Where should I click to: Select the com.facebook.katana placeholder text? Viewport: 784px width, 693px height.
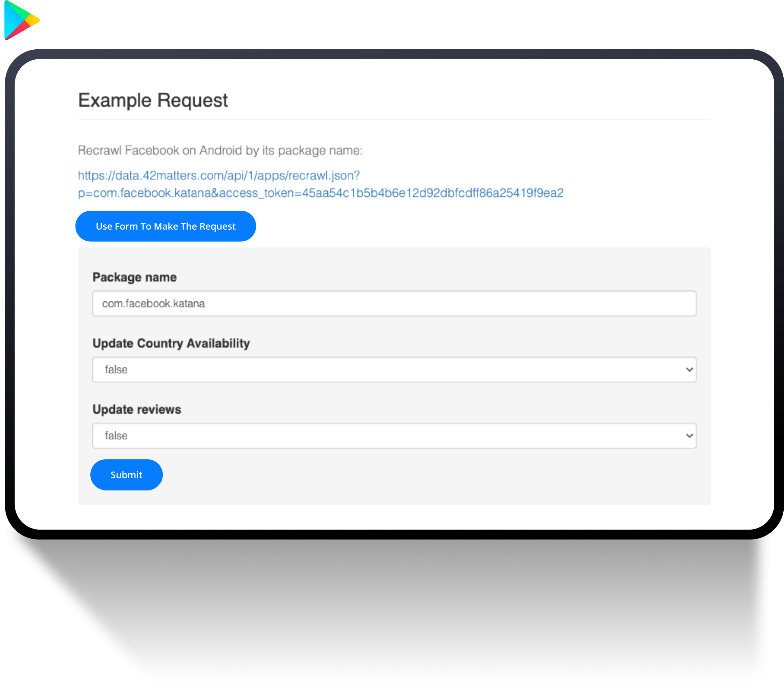pos(153,303)
